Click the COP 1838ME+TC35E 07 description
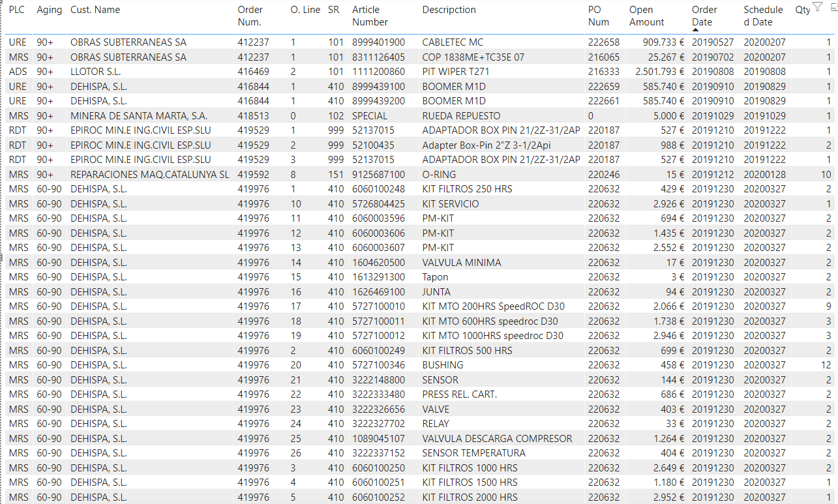The image size is (838, 504). 473,57
